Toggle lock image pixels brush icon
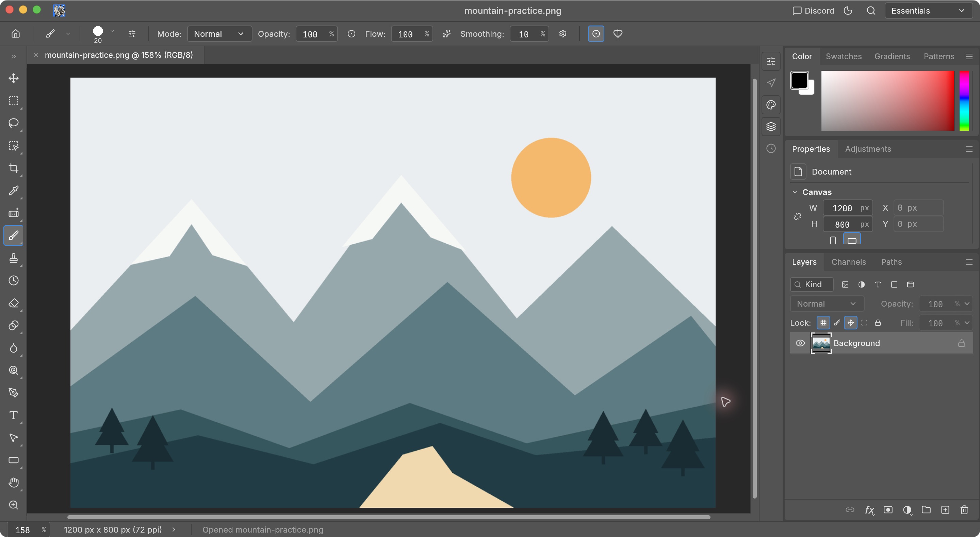Screen dimensions: 980x537 (x=837, y=323)
